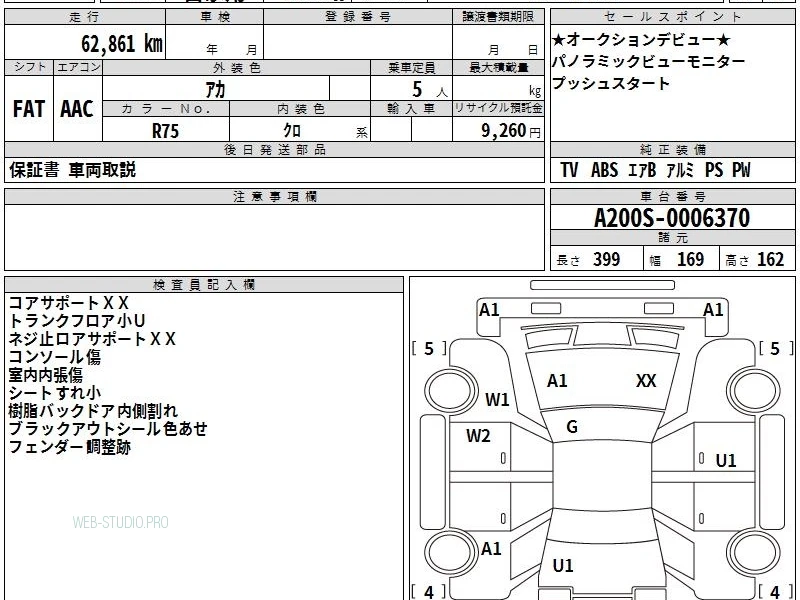Click the 保証書 車両取説 parts text
The height and width of the screenshot is (600, 800).
pyautogui.click(x=72, y=170)
